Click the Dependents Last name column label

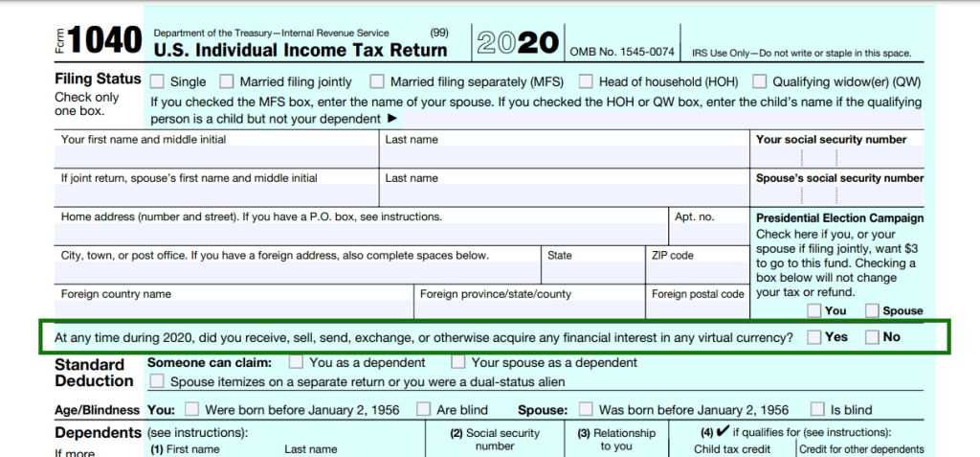[311, 449]
